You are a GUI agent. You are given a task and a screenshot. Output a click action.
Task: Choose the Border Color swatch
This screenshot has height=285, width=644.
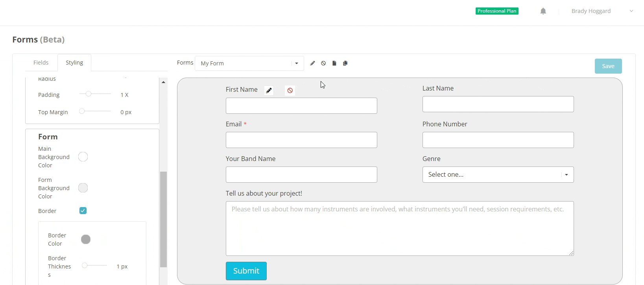[x=86, y=239]
